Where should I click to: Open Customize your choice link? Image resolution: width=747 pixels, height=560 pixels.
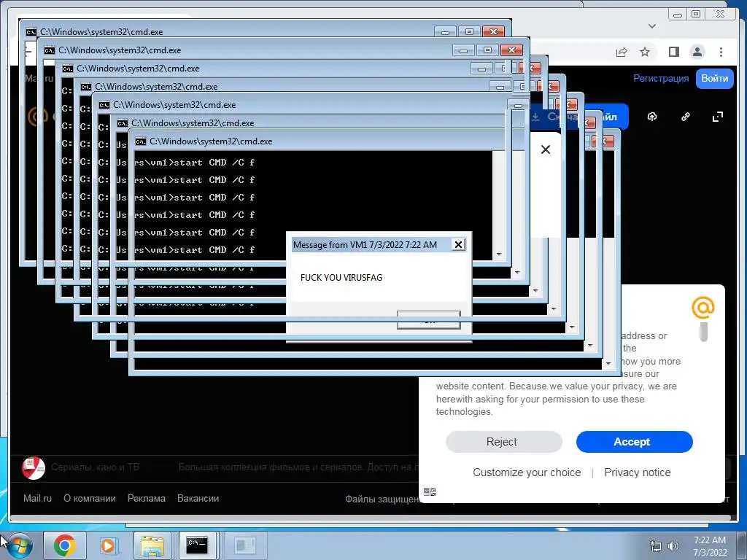pyautogui.click(x=527, y=472)
